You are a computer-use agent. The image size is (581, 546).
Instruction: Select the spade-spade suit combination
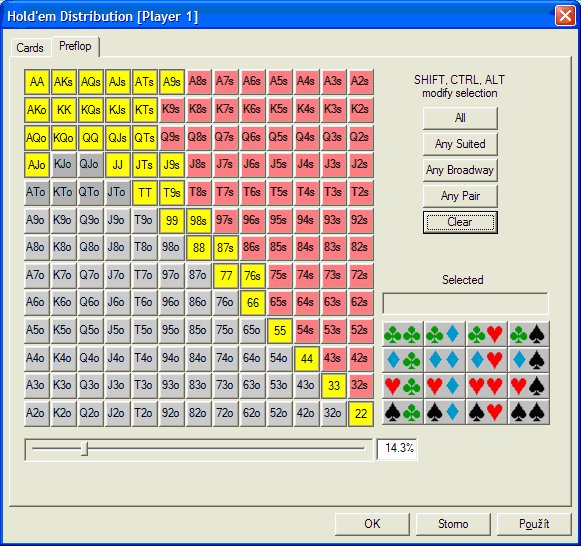(x=528, y=412)
